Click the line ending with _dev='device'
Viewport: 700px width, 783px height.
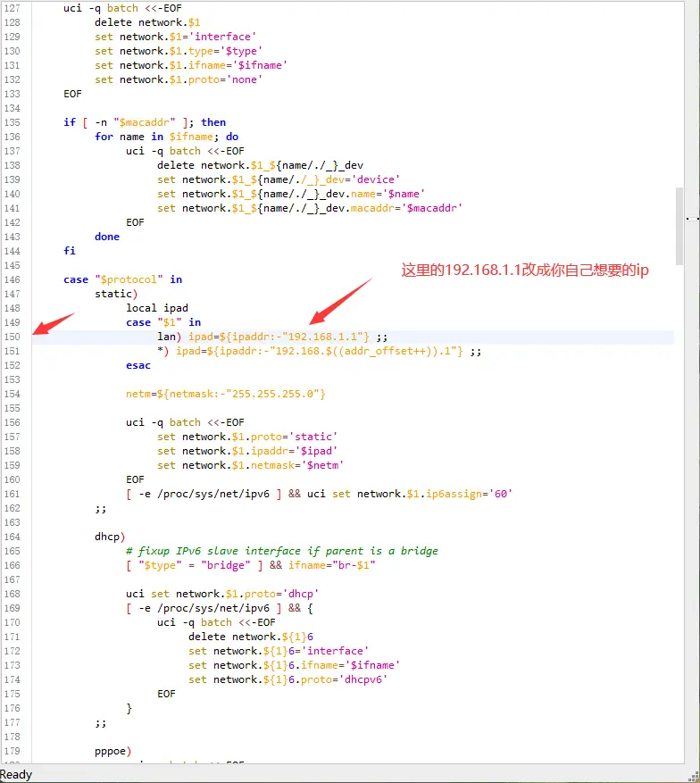point(279,179)
